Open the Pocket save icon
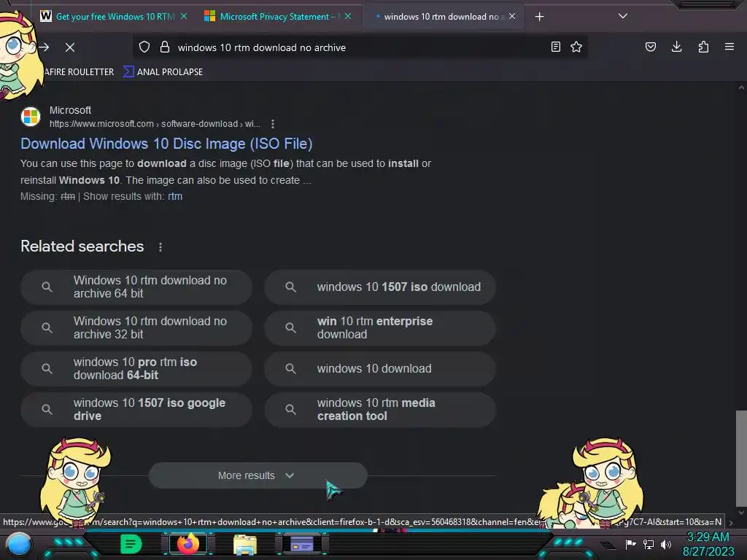747x560 pixels. (650, 47)
